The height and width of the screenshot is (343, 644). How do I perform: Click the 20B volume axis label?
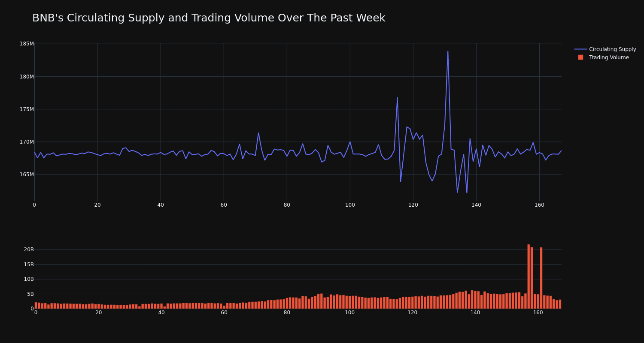29,250
